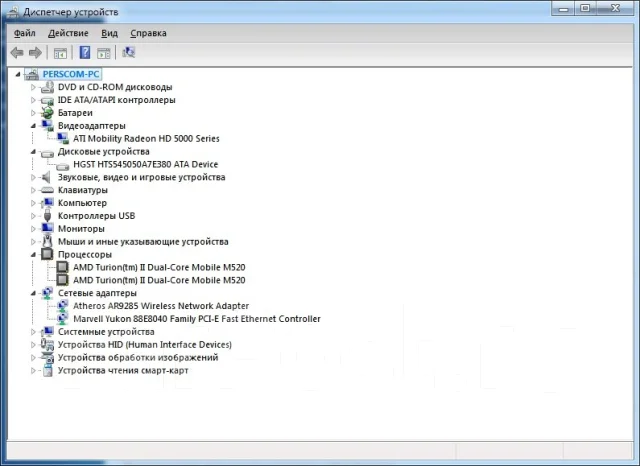Click the ATI Mobility Radeon device icon
Viewport: 640px width, 466px height.
pyautogui.click(x=62, y=138)
